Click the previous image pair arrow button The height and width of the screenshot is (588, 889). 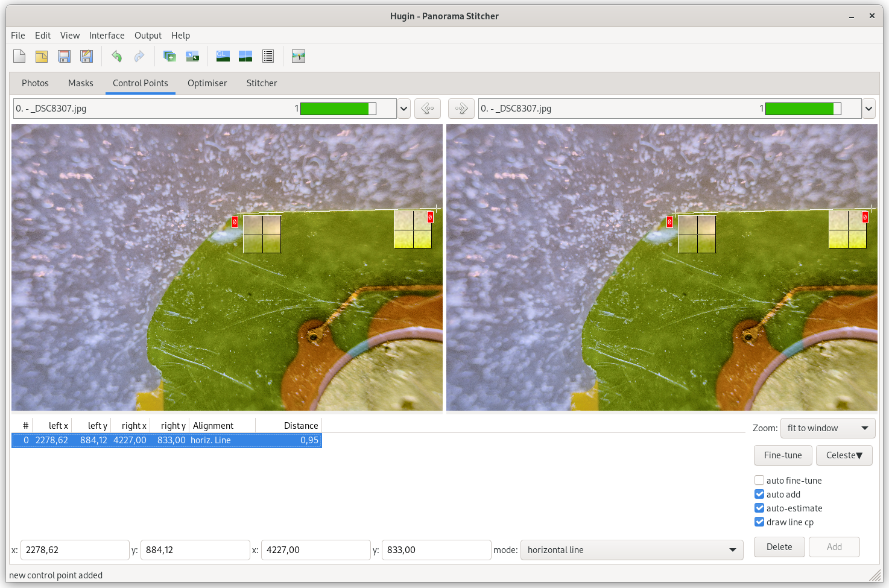coord(428,109)
